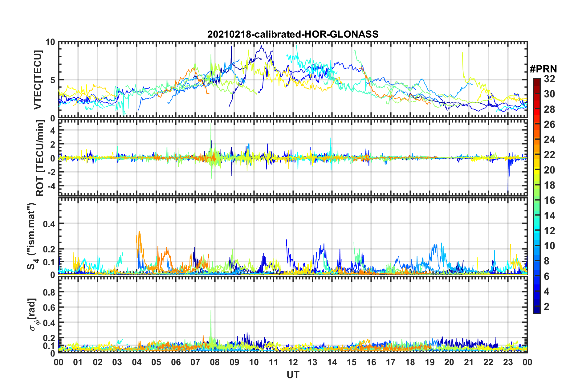Screen dimensions: 586x392
Task: Click the colorbar tick label 4
Action: click(x=547, y=292)
